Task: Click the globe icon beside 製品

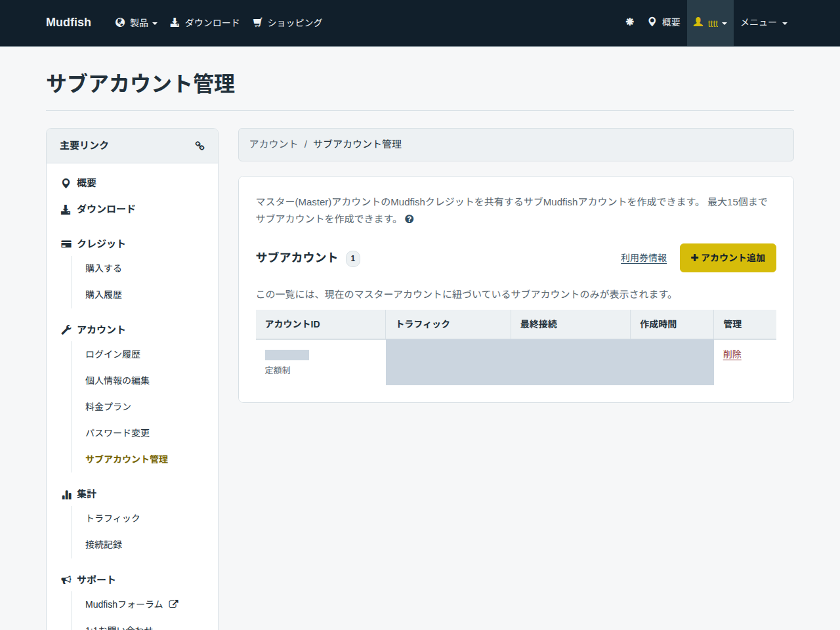Action: (x=120, y=22)
